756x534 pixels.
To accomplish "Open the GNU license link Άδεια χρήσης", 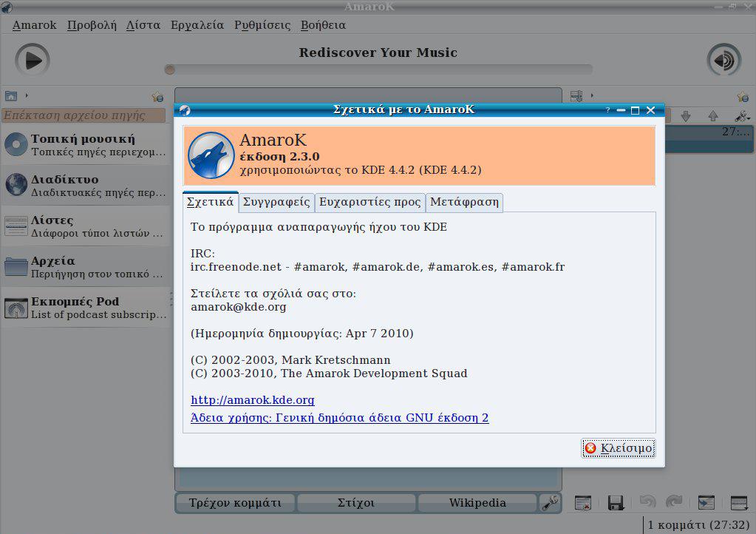I will [339, 418].
